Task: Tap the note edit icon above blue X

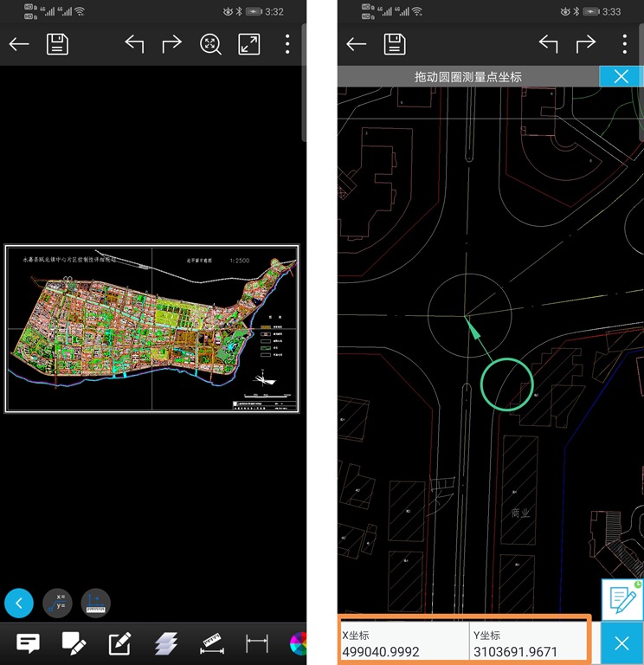Action: pos(621,599)
